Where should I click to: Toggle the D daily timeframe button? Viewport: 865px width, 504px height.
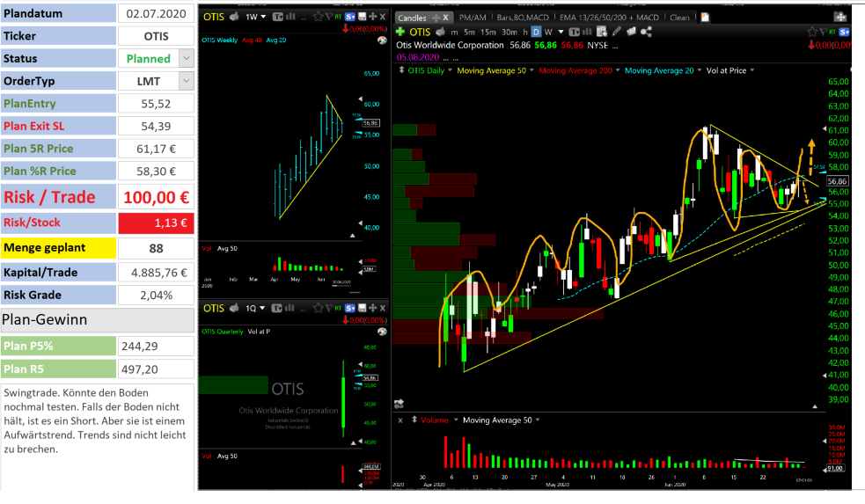536,32
